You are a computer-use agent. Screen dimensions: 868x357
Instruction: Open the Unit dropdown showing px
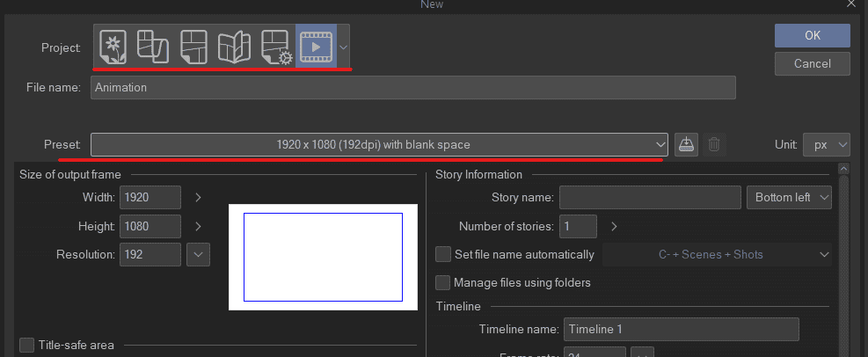(826, 144)
